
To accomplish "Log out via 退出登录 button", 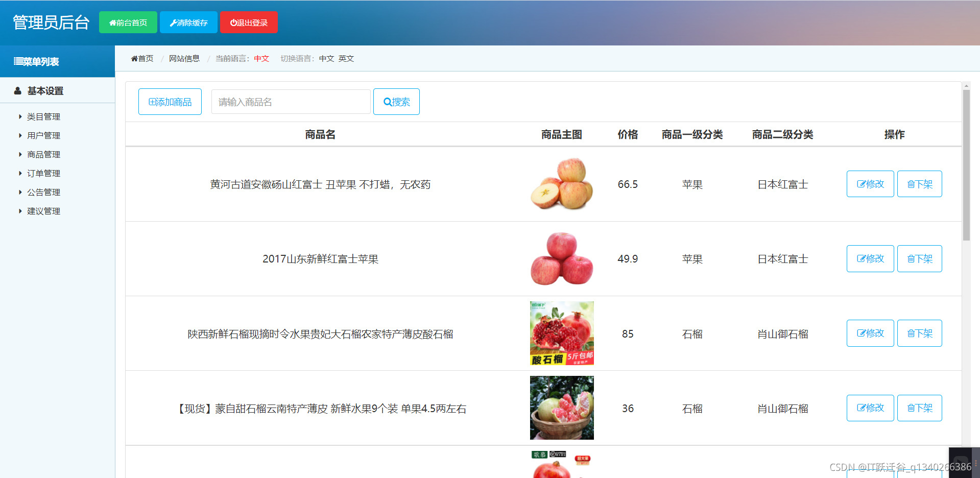I will [x=249, y=22].
